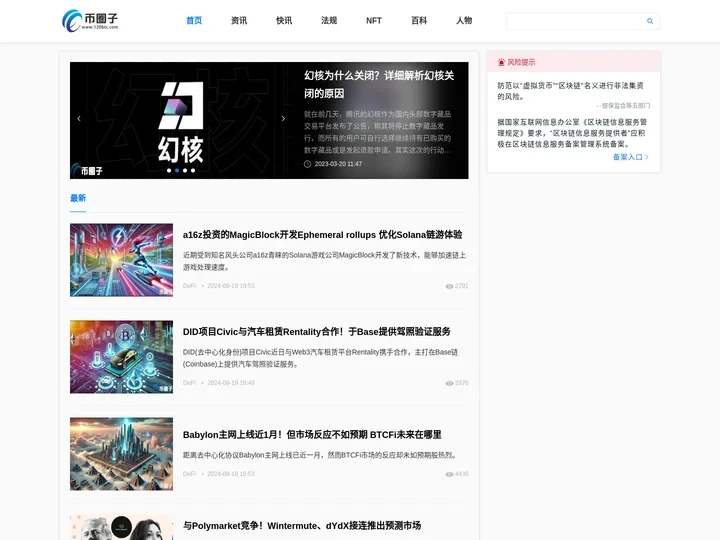This screenshot has width=720, height=540.
Task: Click the views eye icon beside 2791
Action: pos(449,286)
